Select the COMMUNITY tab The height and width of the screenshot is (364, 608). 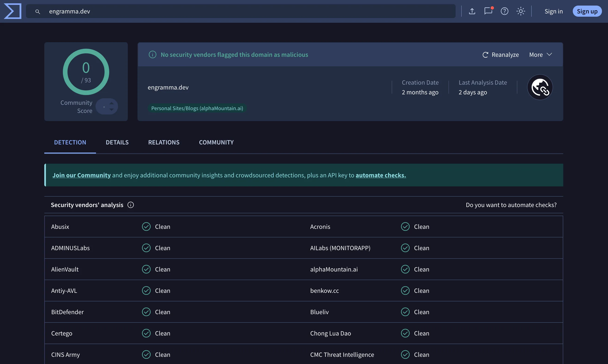click(x=216, y=142)
